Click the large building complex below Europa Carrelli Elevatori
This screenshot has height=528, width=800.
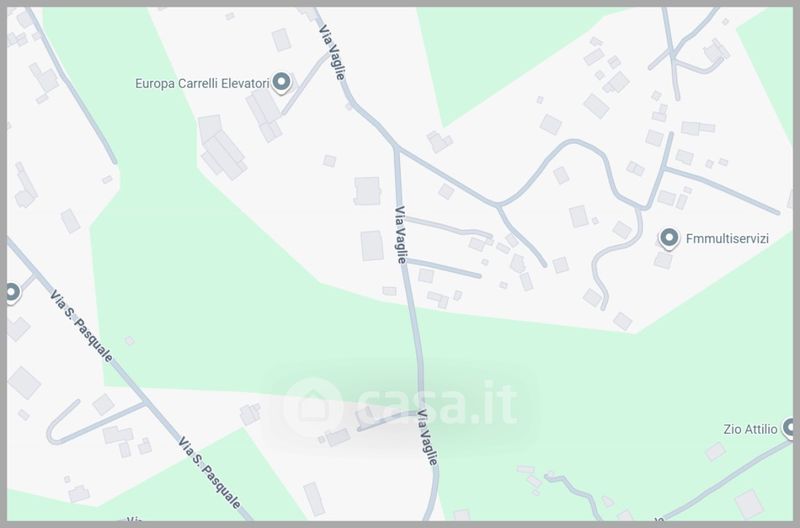tap(222, 148)
